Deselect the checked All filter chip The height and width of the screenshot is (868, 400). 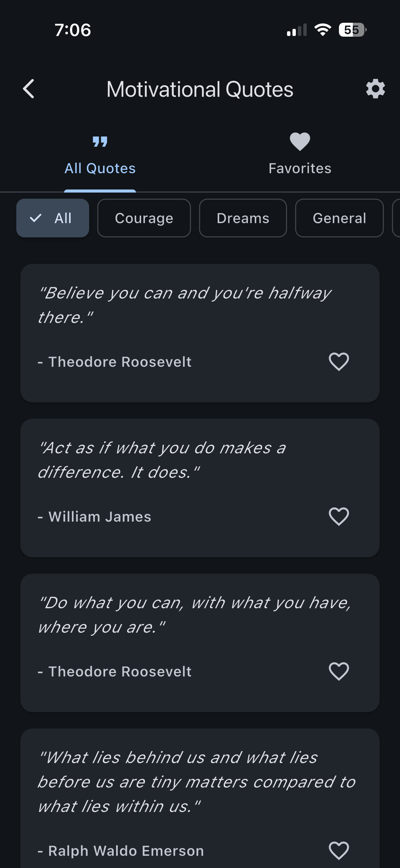coord(53,218)
